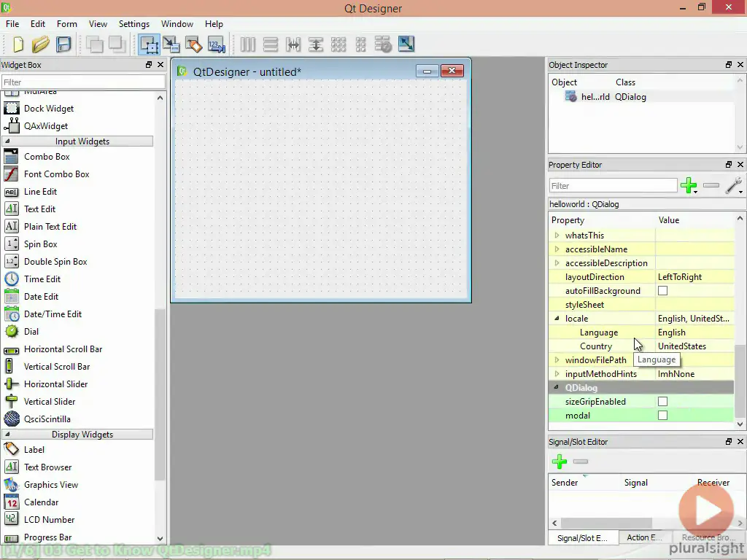Click the Adjust Size toolbar icon
Screen dimensions: 747x560
pos(406,44)
